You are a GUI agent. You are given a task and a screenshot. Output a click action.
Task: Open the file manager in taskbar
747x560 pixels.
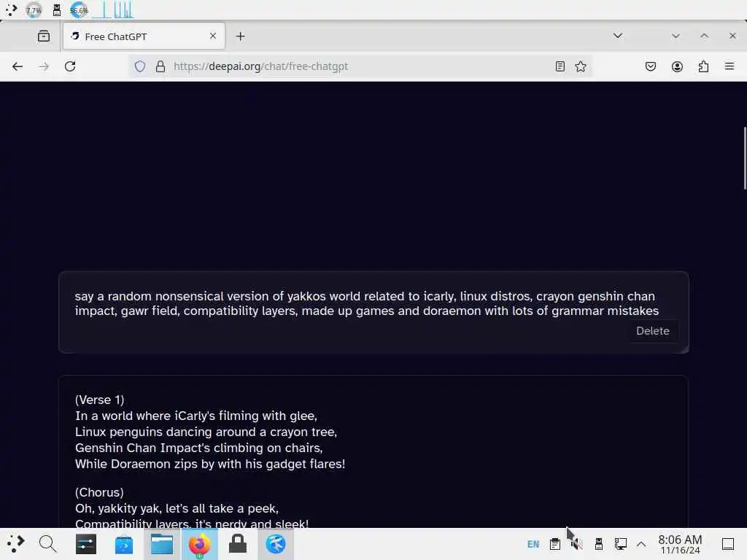162,544
